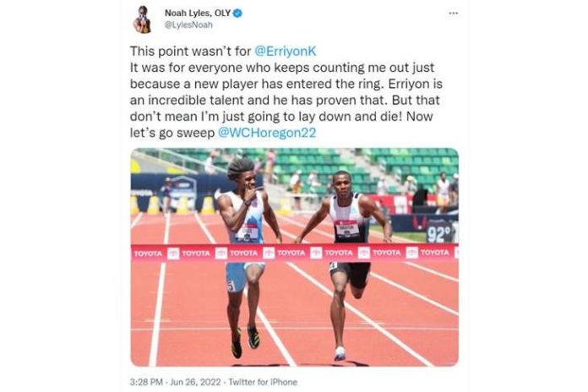This screenshot has width=588, height=392.
Task: Click the 92° temperature board in photo
Action: coord(439,234)
